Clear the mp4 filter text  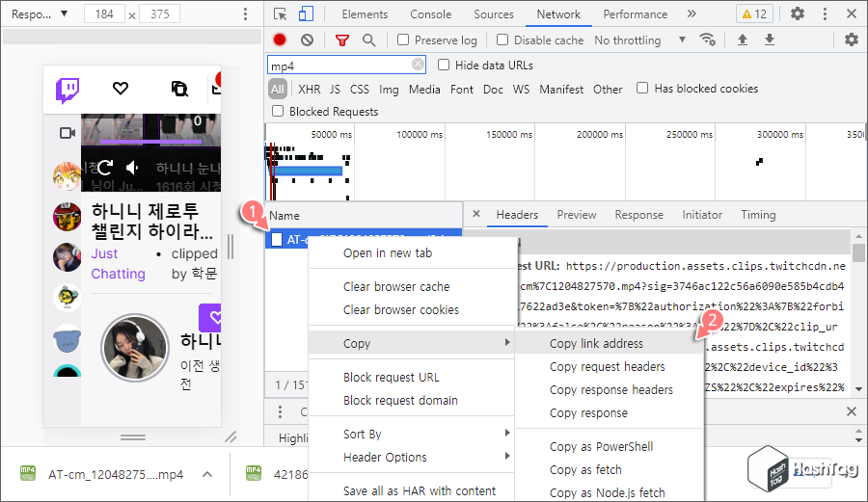click(418, 65)
